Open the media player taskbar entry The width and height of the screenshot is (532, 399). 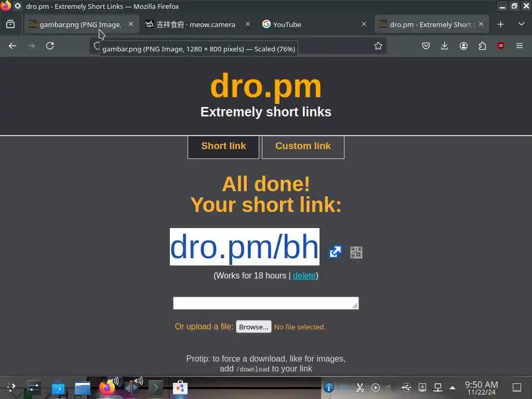point(131,388)
